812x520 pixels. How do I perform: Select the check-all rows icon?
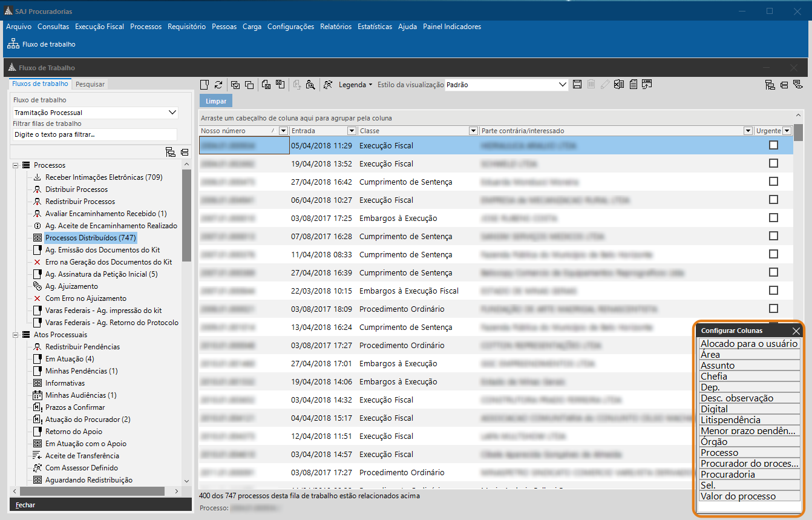point(234,85)
